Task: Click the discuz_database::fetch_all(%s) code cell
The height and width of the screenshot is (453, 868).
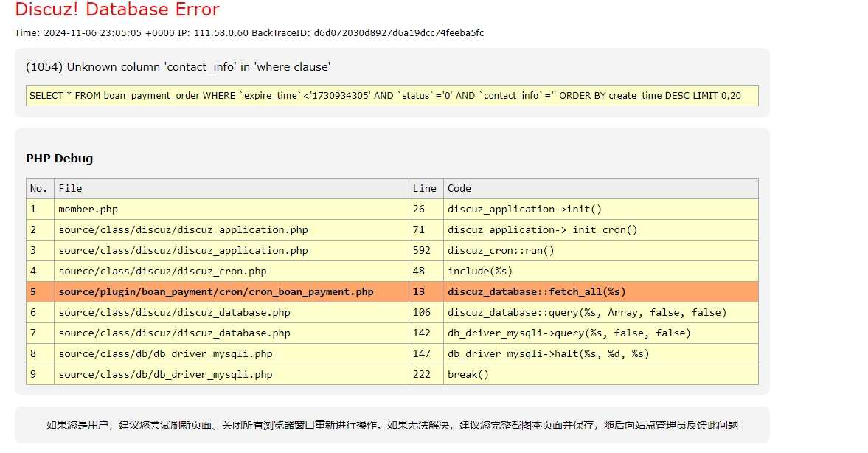Action: click(536, 292)
